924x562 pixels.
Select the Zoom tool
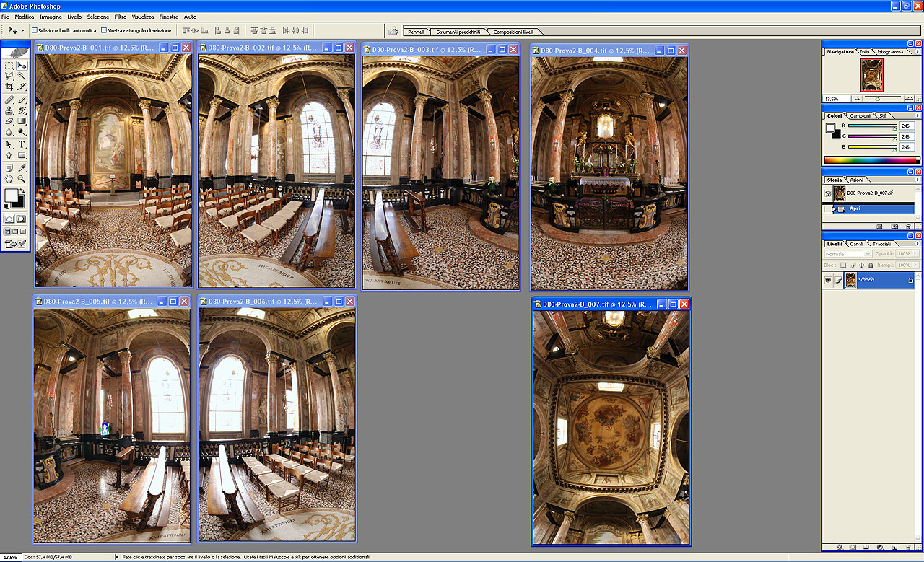click(x=22, y=178)
